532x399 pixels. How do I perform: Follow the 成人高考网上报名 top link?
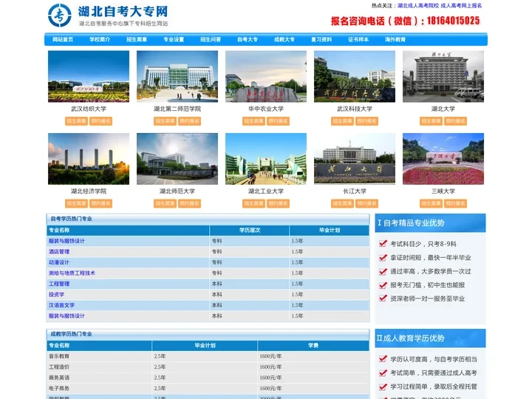461,6
